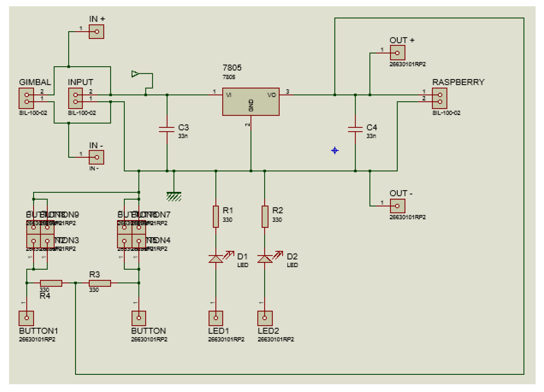Click the IN+ terminal pad

[x=97, y=31]
